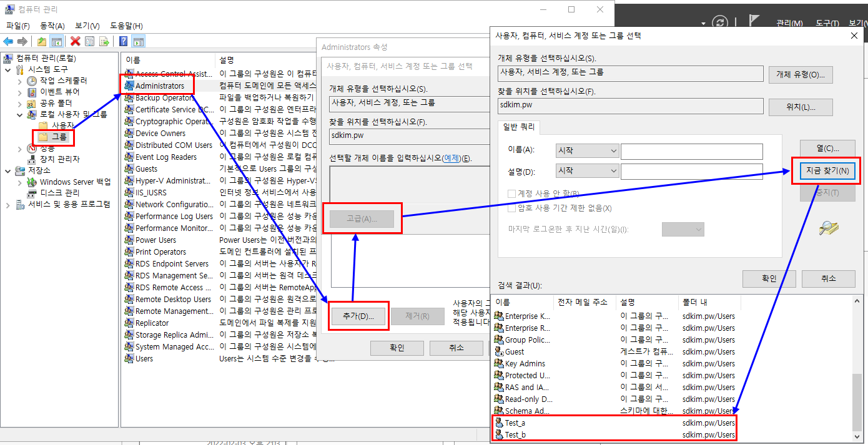
Task: Click the 사용자 folder icon
Action: click(43, 125)
